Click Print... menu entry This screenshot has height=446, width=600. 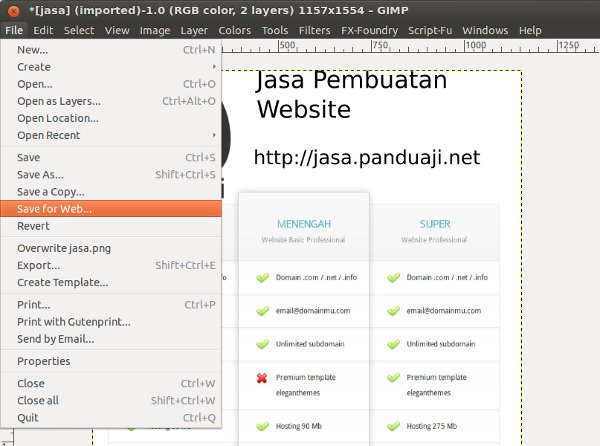pos(111,305)
